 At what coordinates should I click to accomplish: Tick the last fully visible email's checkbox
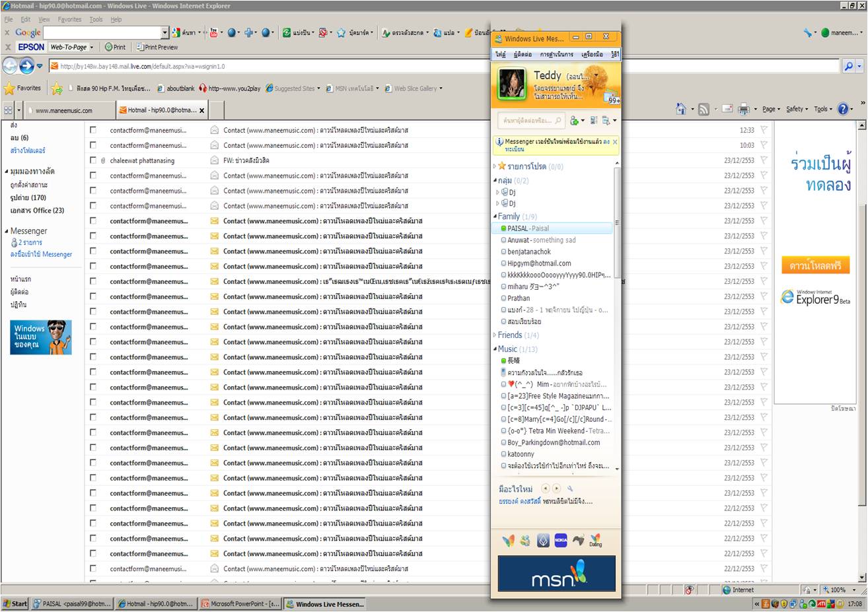(x=93, y=568)
